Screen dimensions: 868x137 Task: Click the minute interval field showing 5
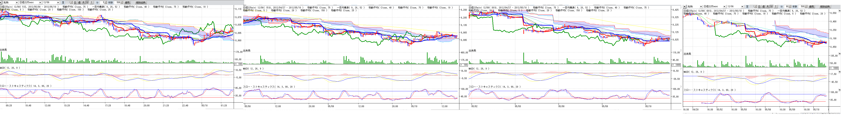(103, 2)
